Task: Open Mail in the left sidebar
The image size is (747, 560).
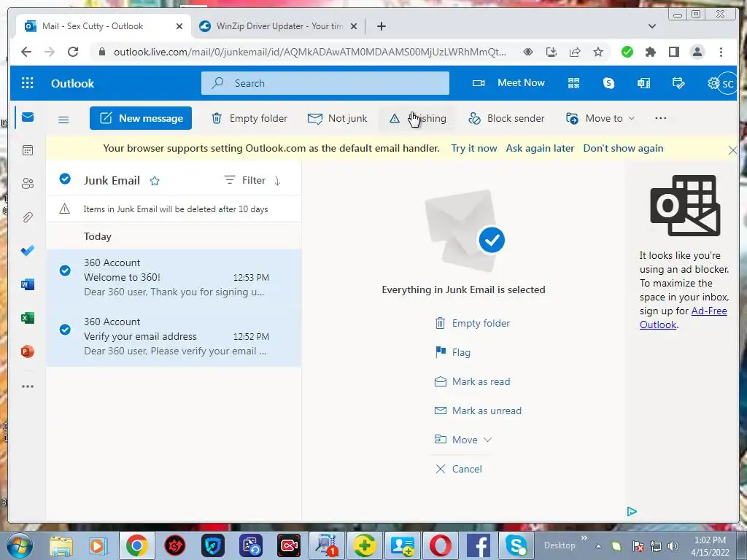Action: tap(28, 117)
